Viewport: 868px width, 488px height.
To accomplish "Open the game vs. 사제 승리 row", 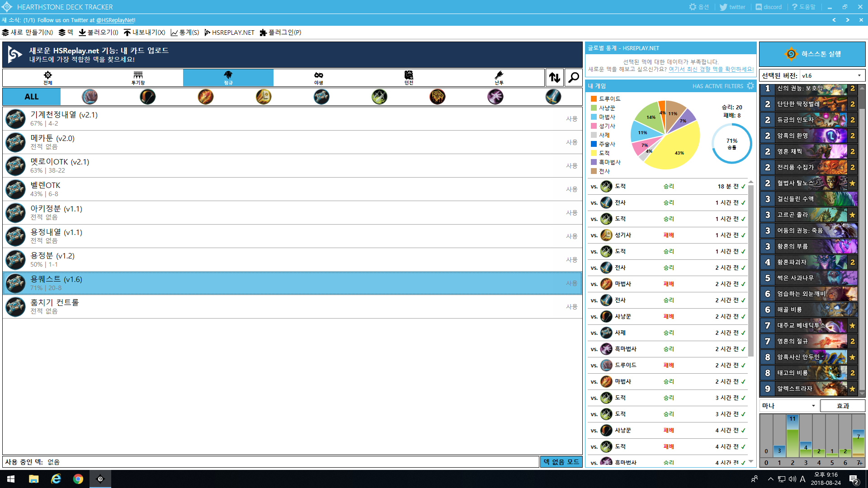I will pyautogui.click(x=667, y=333).
